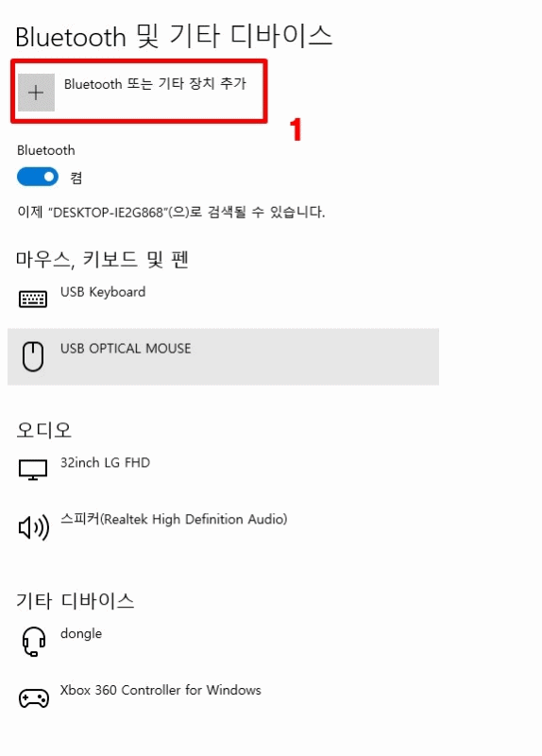
Task: Click the "오디오" section heading
Action: pos(43,430)
